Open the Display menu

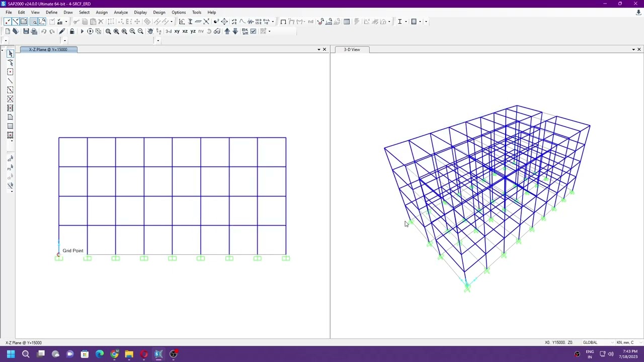click(140, 12)
